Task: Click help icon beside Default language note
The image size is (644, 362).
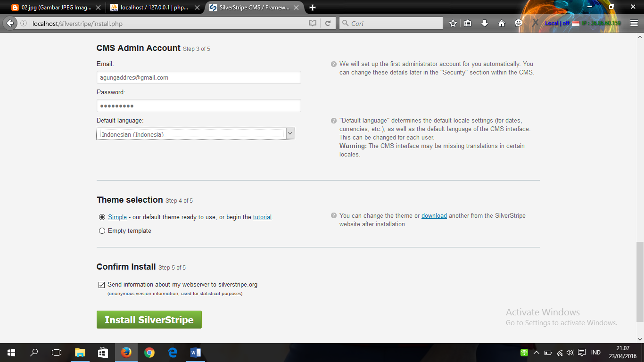Action: [x=334, y=121]
